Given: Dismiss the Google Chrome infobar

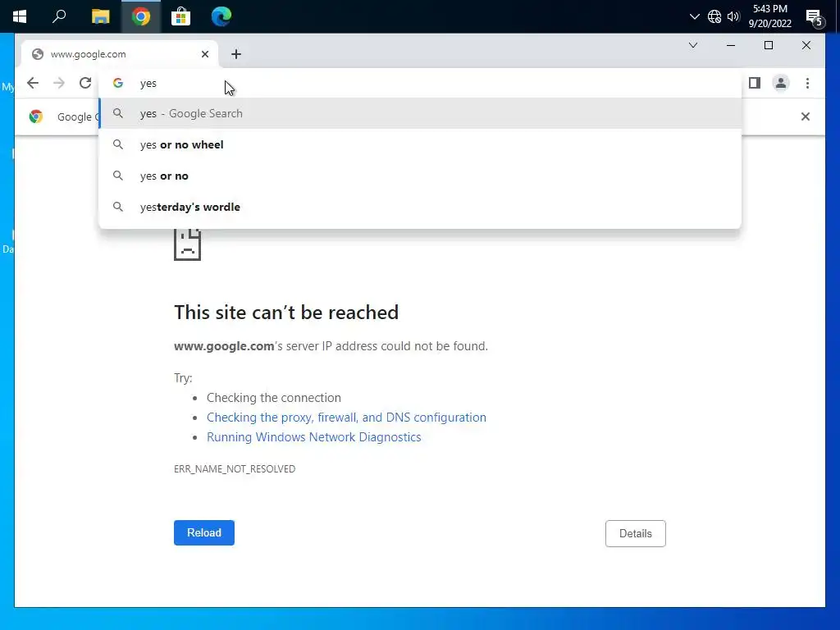Looking at the screenshot, I should tap(805, 116).
